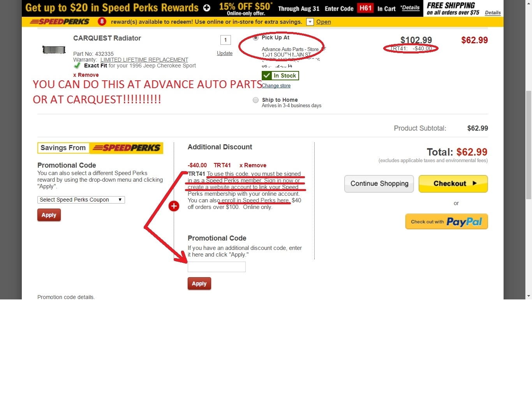Screen dimensions: 532x393
Task: Click the CARQUEST Radiator product thumbnail
Action: 54,50
